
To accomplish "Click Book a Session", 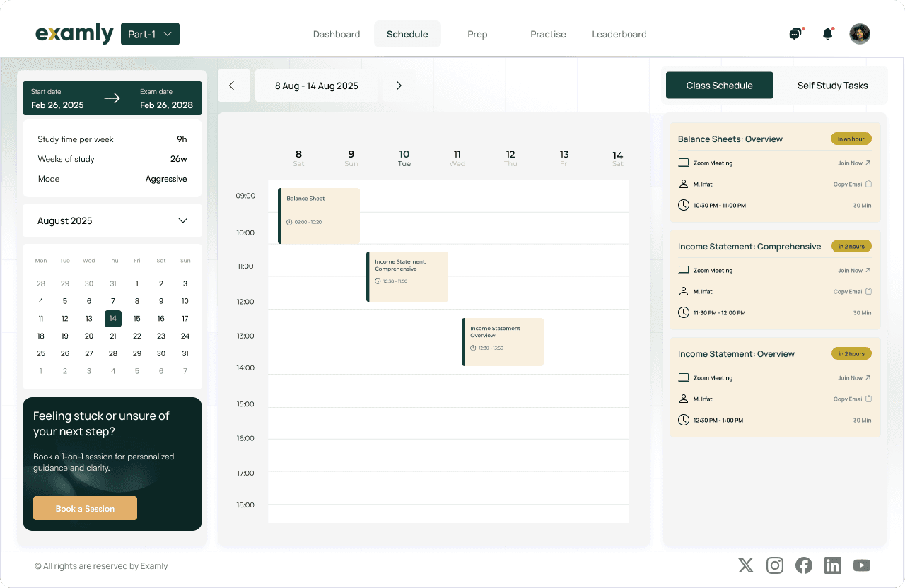I will tap(85, 508).
